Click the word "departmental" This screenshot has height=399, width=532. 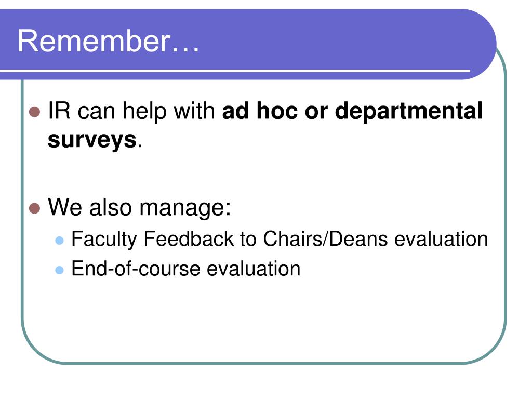coord(408,111)
